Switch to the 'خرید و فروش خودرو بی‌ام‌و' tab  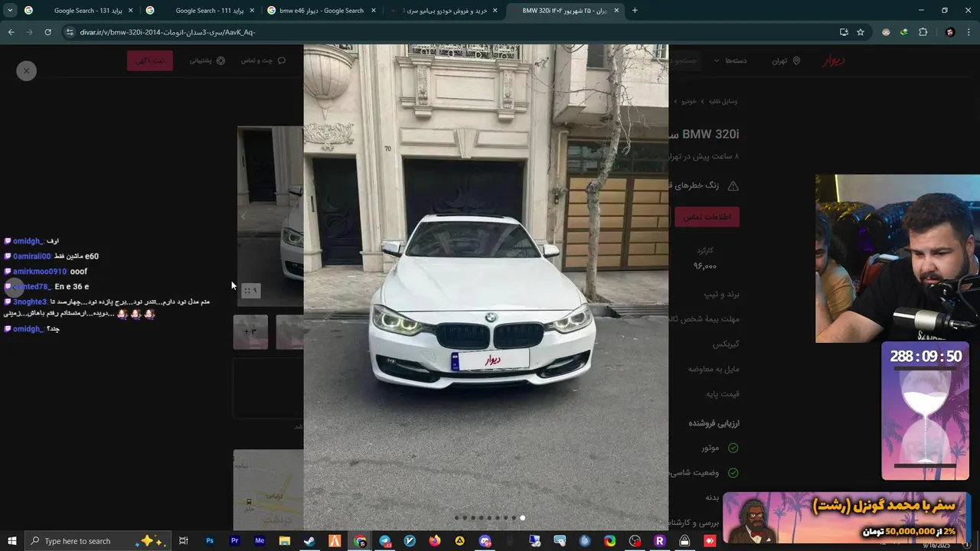pos(444,11)
